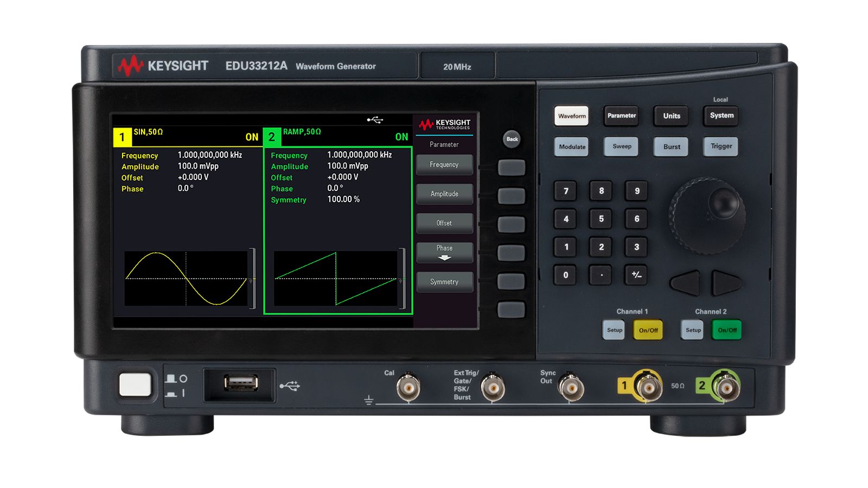The width and height of the screenshot is (868, 488).
Task: Click the channel 1 sine waveform preview
Action: pyautogui.click(x=186, y=279)
